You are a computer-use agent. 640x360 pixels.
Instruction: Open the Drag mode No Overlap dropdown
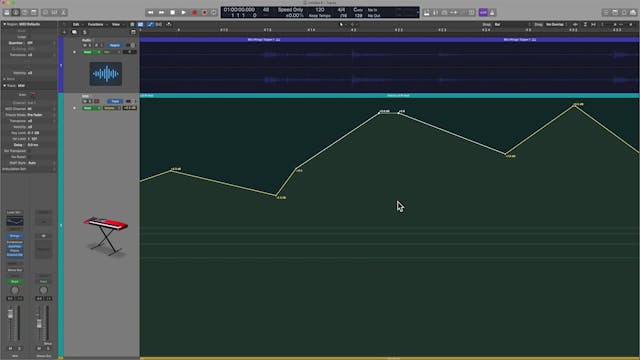click(x=556, y=24)
